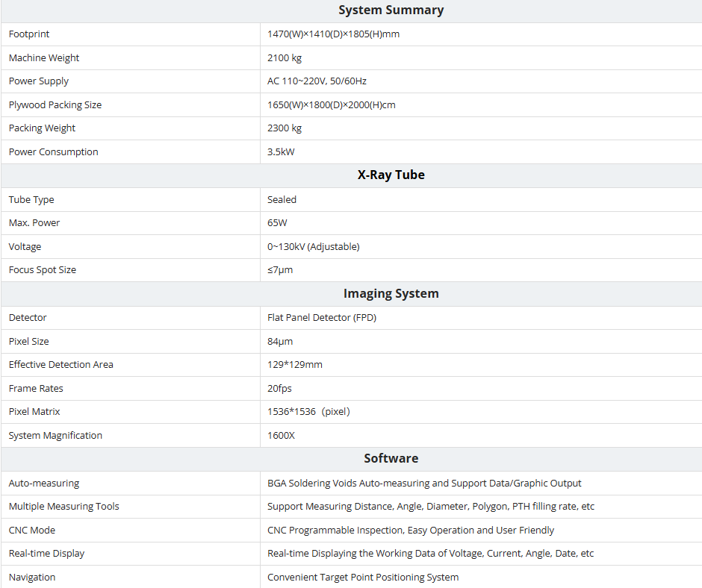702x588 pixels.
Task: Click the 65W max power value
Action: tap(277, 223)
